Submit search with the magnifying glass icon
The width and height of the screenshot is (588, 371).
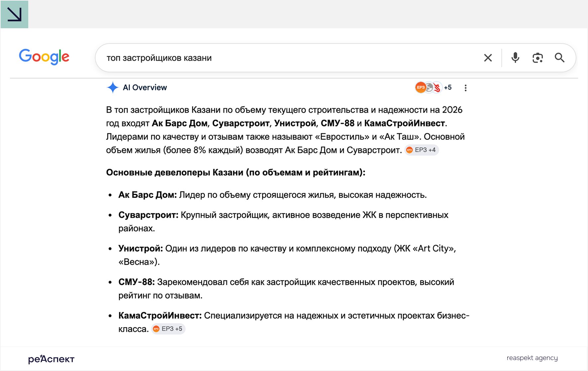click(x=560, y=58)
